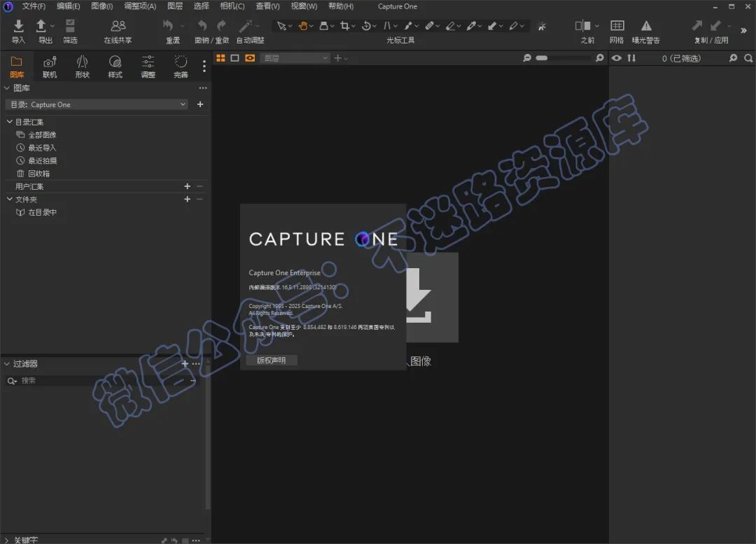Screen dimensions: 756x544
Task: Click the Undo arrow icon
Action: click(202, 26)
